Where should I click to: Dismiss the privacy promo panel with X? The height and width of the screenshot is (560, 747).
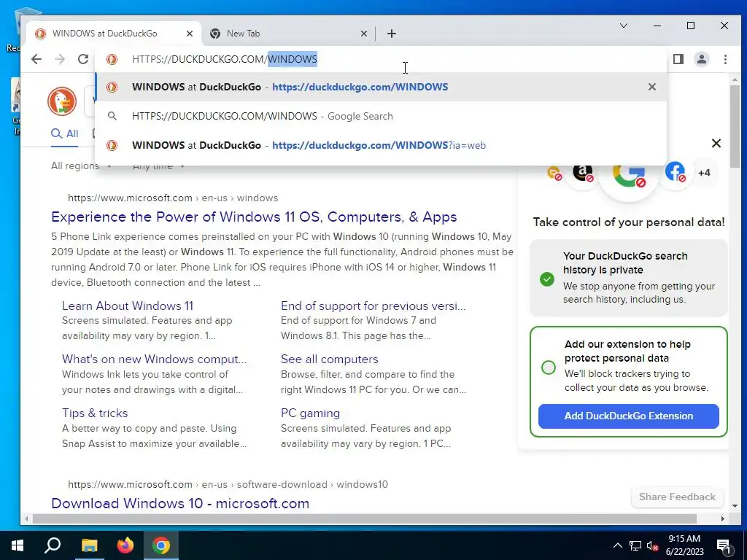[716, 143]
